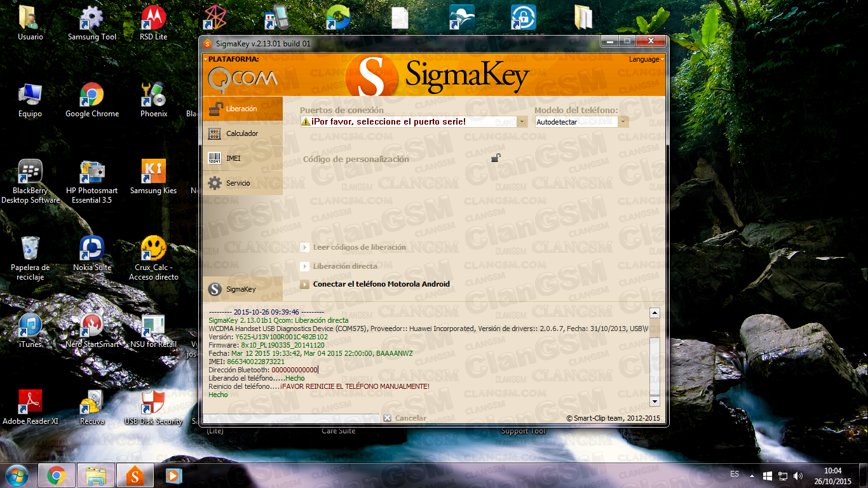
Task: Open Nero StartSmart desktop shortcut
Action: [92, 330]
